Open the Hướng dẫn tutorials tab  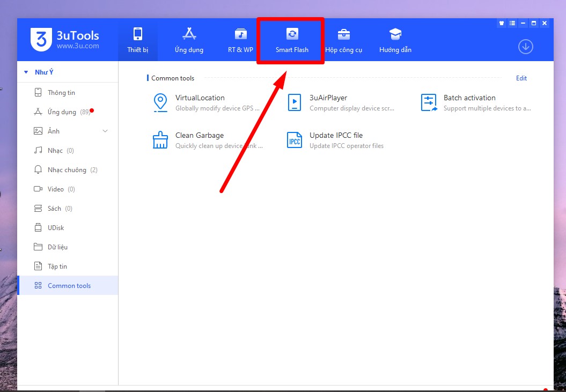point(395,41)
